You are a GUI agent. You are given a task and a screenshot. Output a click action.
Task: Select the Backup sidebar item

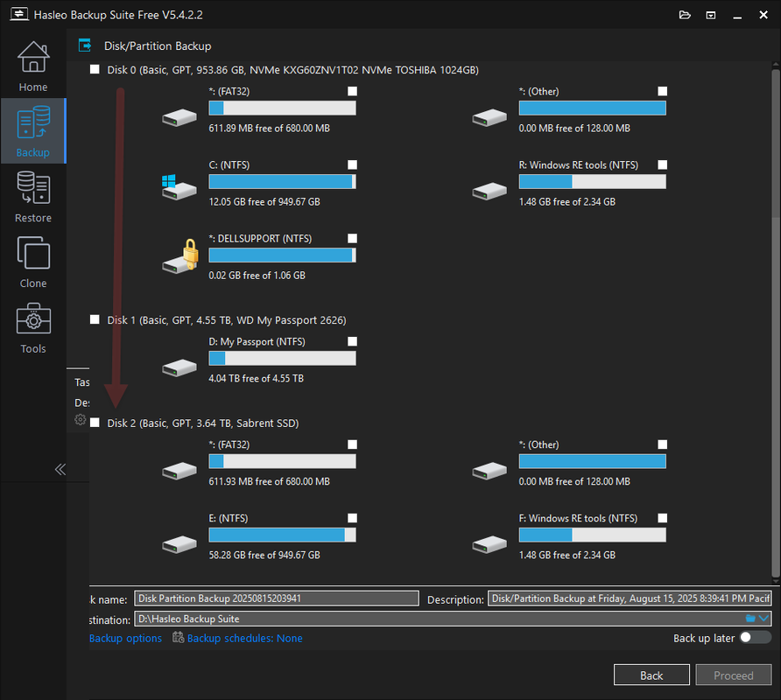[x=33, y=131]
